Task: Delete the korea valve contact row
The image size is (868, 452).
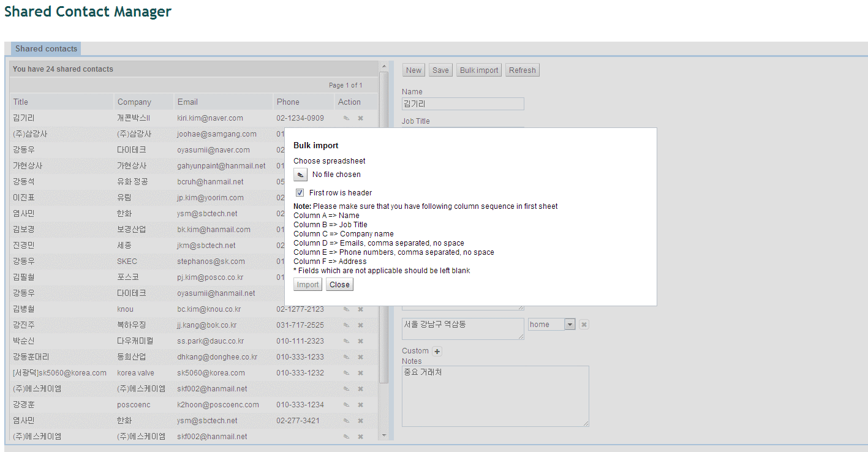Action: pyautogui.click(x=360, y=372)
